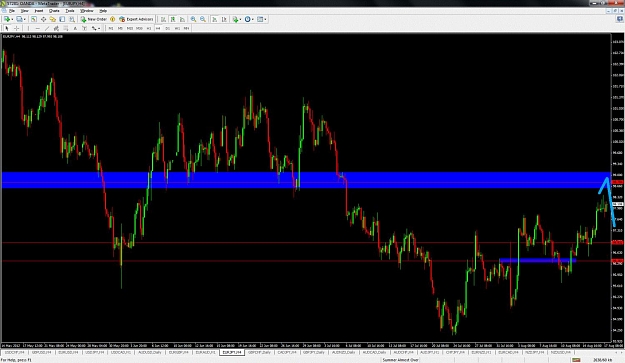This screenshot has height=363, width=625.
Task: Select the Text drawing tool
Action: [x=75, y=28]
